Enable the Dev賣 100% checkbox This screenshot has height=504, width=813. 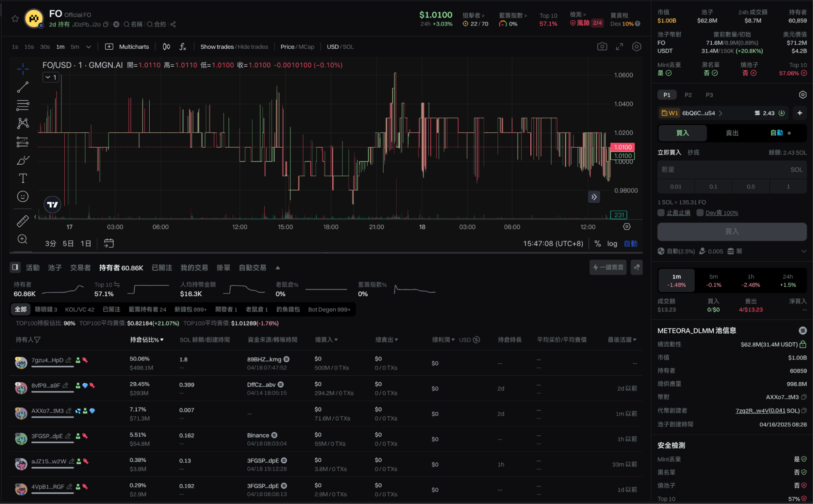click(700, 213)
